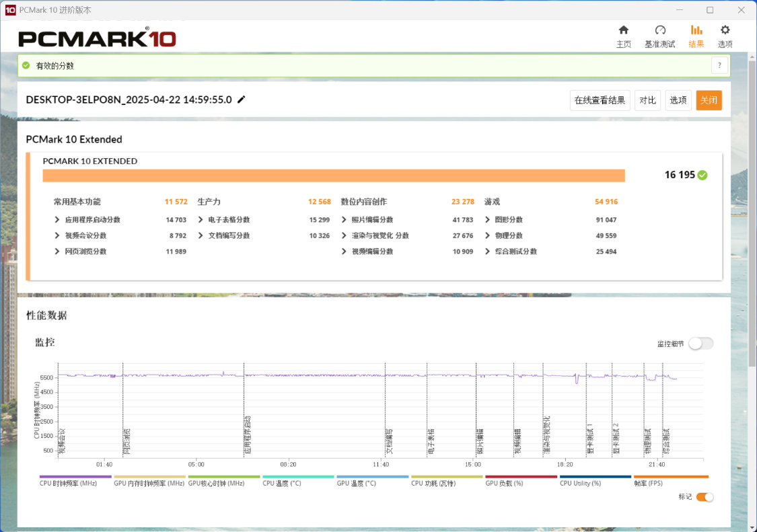
Task: Click the green valid-score check icon in banner
Action: click(x=26, y=65)
